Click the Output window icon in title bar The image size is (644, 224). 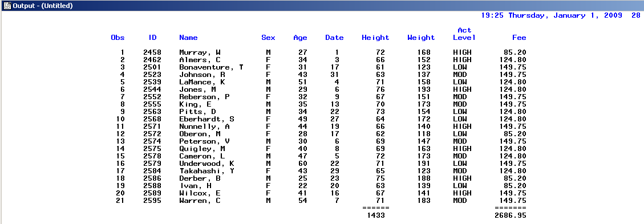pyautogui.click(x=7, y=6)
